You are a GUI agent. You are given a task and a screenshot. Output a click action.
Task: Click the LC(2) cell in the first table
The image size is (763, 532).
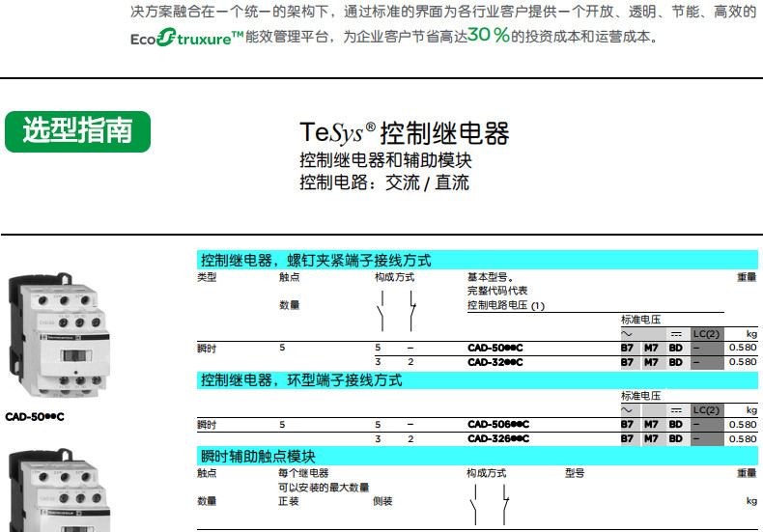(x=707, y=334)
